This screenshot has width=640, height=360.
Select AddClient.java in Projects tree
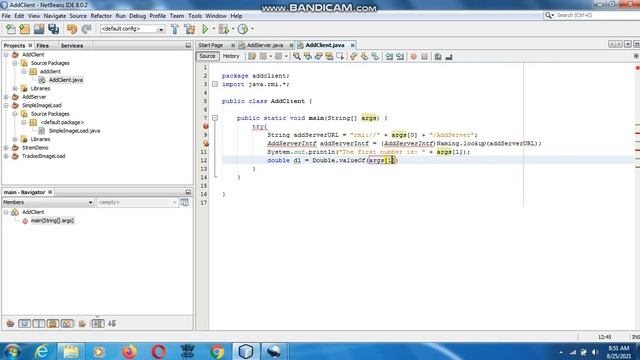click(66, 80)
